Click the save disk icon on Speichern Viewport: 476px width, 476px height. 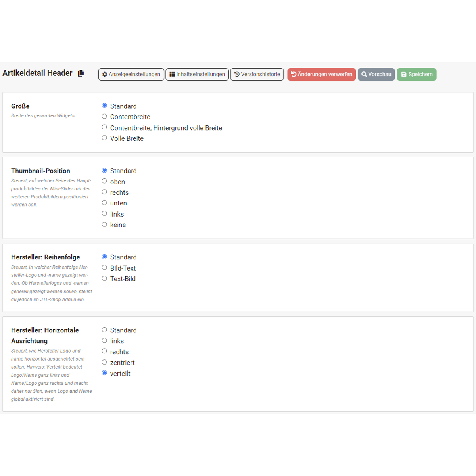point(404,74)
